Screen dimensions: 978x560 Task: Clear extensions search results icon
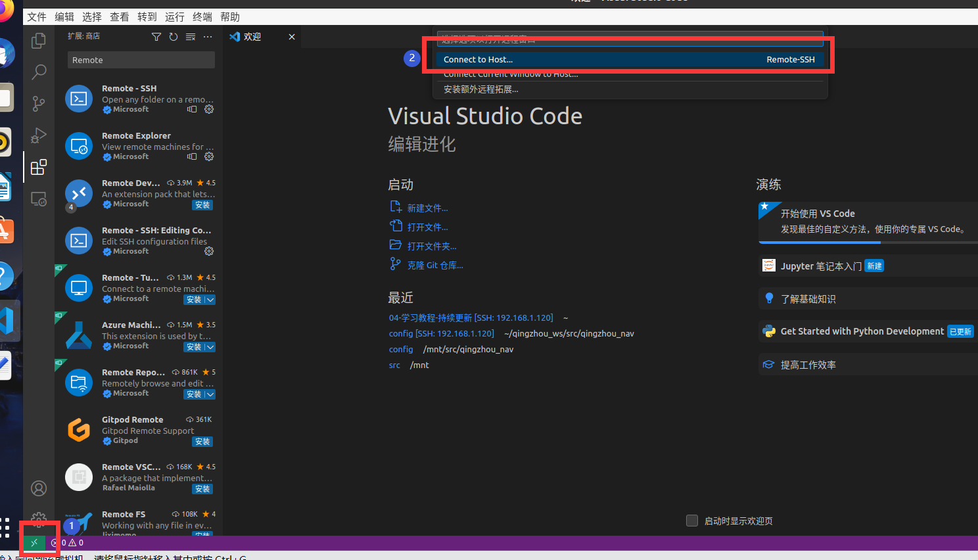(191, 37)
